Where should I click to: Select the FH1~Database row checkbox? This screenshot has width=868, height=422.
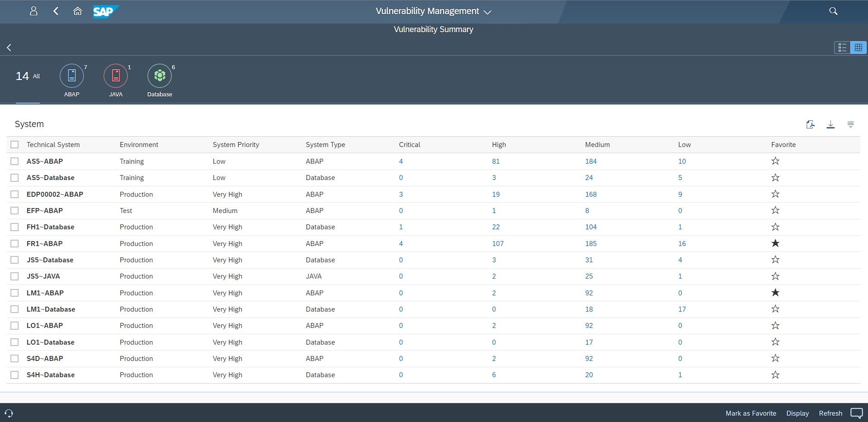coord(14,227)
